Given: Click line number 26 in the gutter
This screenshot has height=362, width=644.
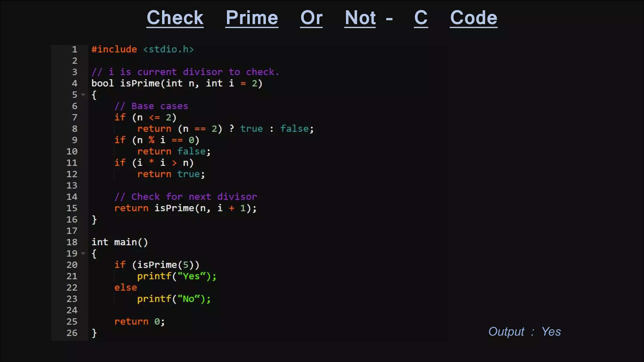Looking at the screenshot, I should pyautogui.click(x=72, y=333).
